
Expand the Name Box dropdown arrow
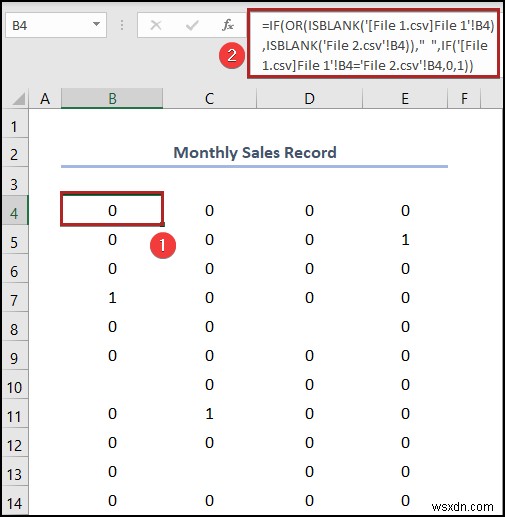pyautogui.click(x=96, y=24)
